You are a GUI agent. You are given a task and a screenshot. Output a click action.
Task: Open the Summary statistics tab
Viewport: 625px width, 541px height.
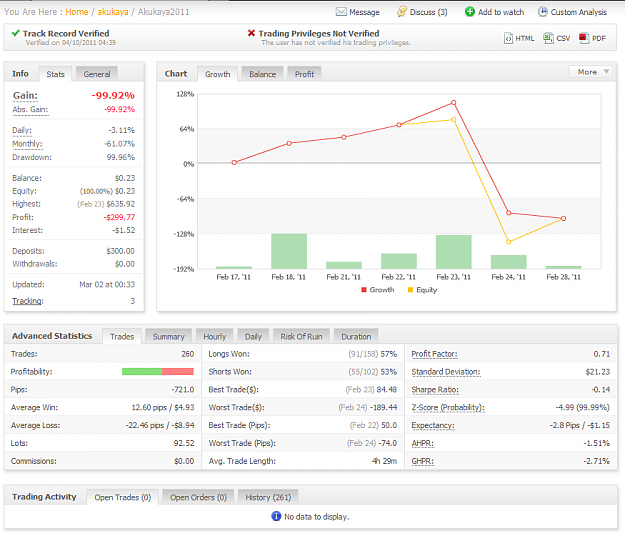[x=169, y=336]
